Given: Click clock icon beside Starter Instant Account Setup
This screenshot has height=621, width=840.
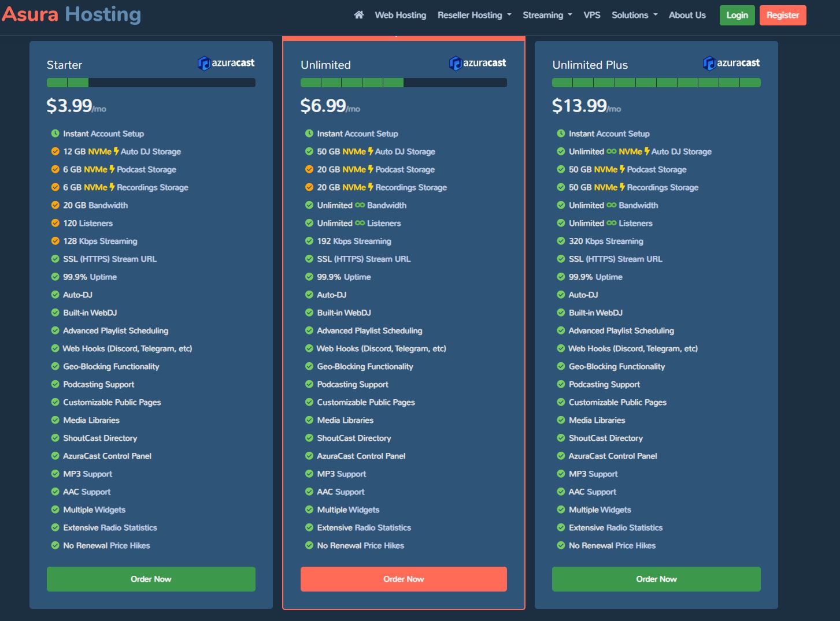Looking at the screenshot, I should click(55, 133).
